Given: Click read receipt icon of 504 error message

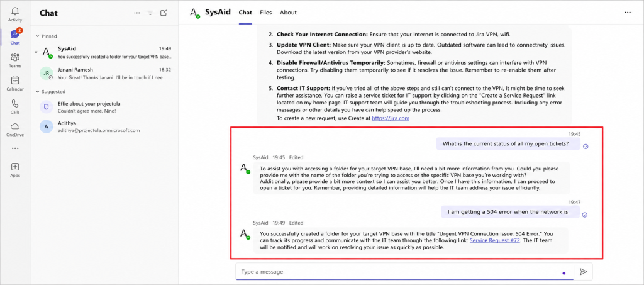Looking at the screenshot, I should coord(586,215).
